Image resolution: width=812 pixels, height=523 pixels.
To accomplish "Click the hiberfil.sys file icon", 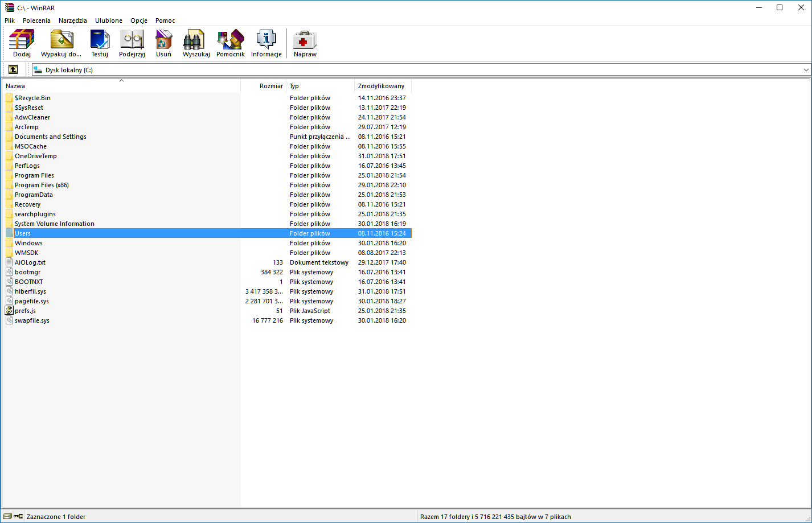I will coord(9,291).
